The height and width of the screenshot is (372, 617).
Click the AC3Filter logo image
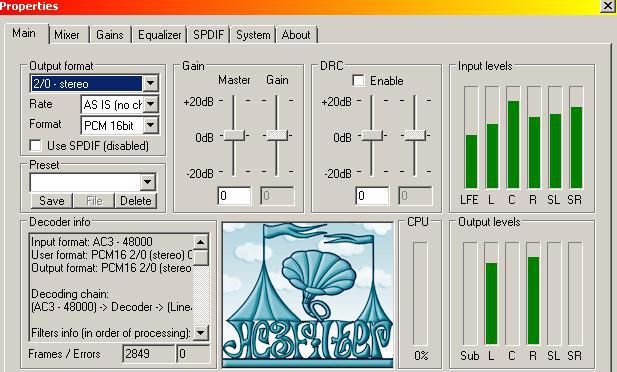coord(308,295)
